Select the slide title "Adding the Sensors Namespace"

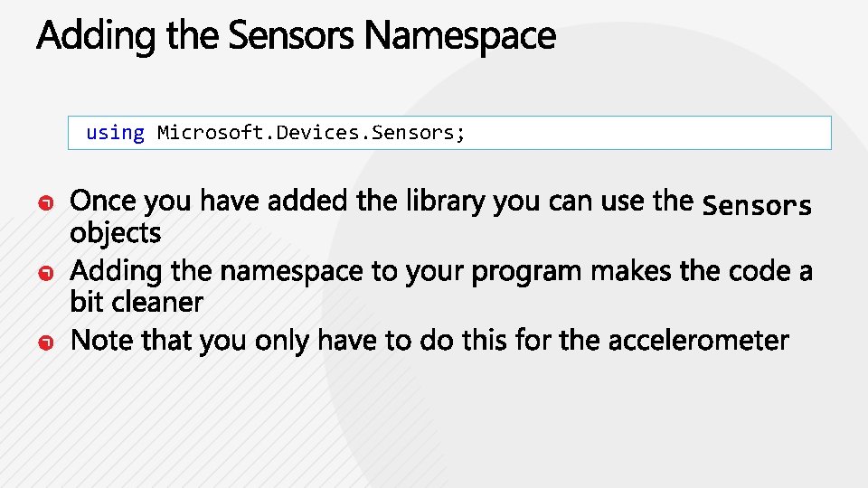(296, 37)
